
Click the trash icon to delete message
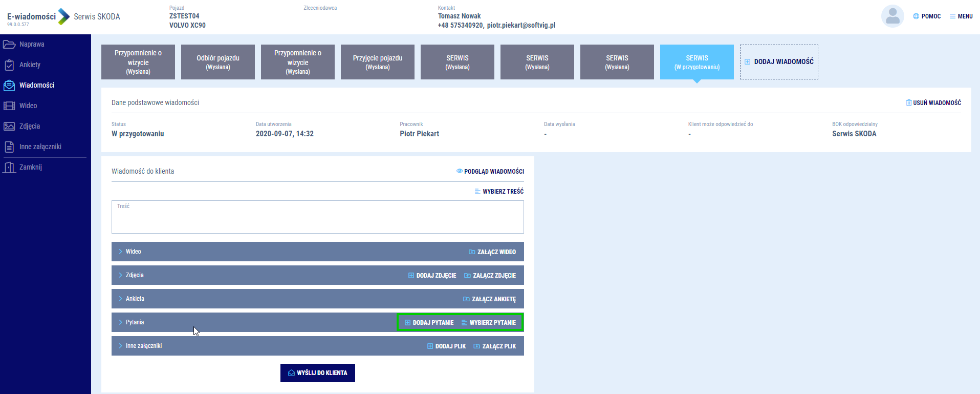tap(908, 103)
